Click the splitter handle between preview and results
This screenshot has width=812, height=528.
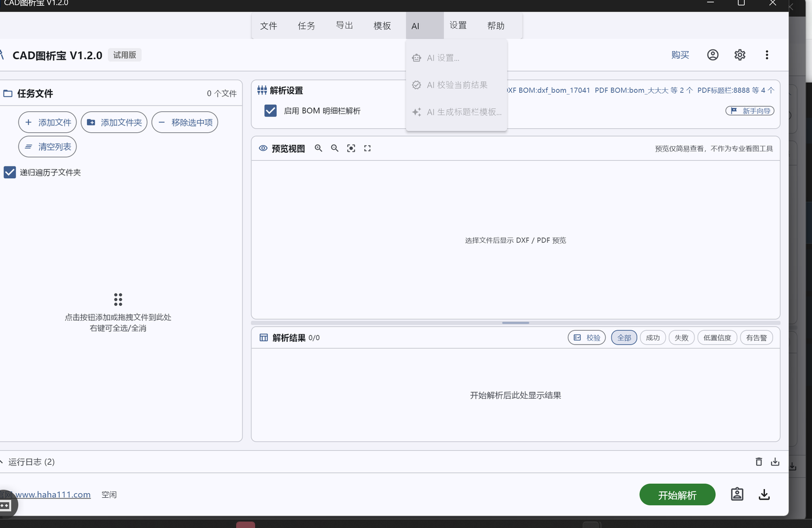[516, 323]
